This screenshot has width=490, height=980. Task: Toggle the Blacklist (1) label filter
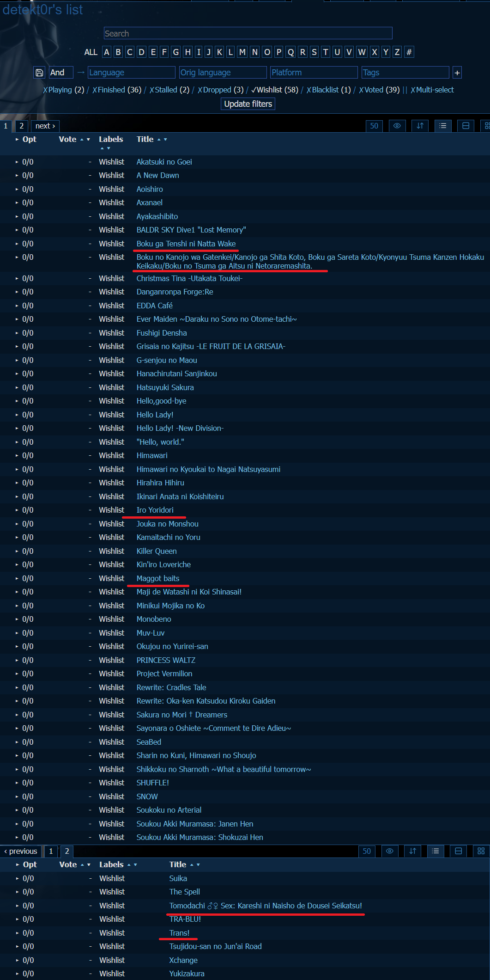click(x=329, y=90)
